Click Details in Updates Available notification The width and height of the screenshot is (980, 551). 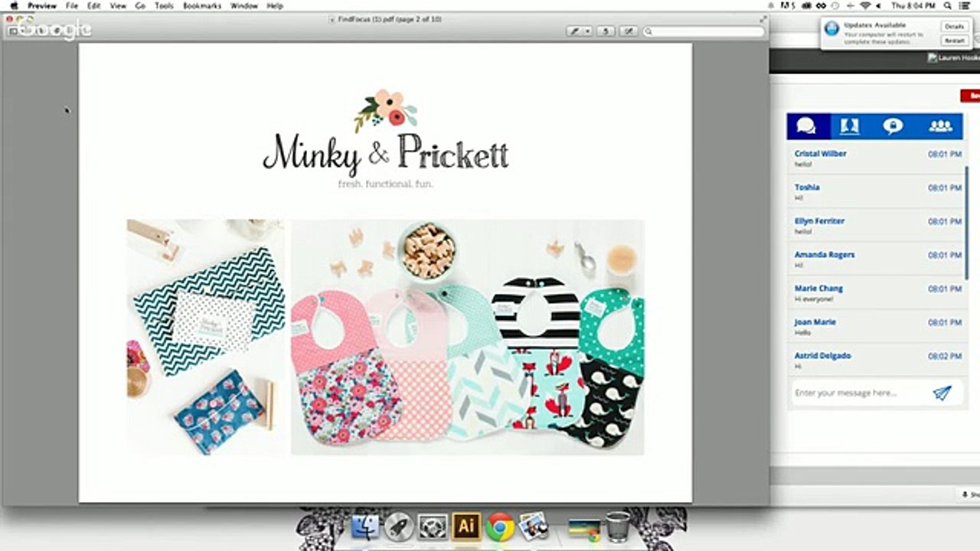point(954,26)
